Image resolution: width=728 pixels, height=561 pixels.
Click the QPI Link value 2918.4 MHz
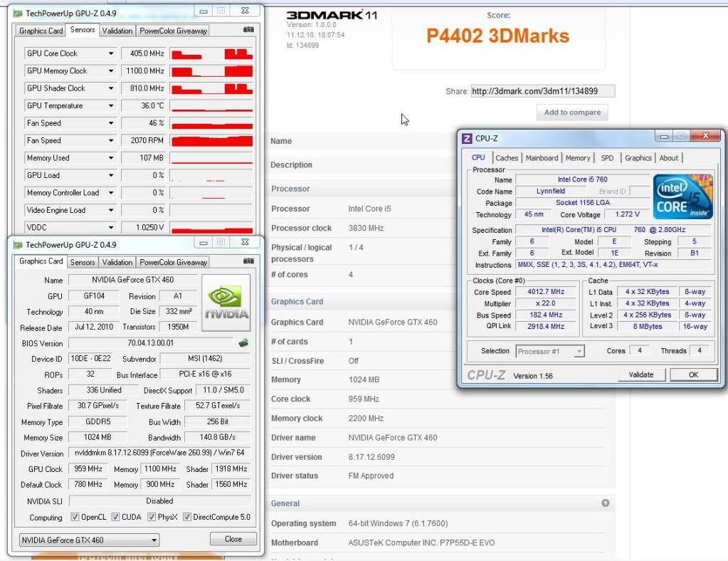pos(546,327)
